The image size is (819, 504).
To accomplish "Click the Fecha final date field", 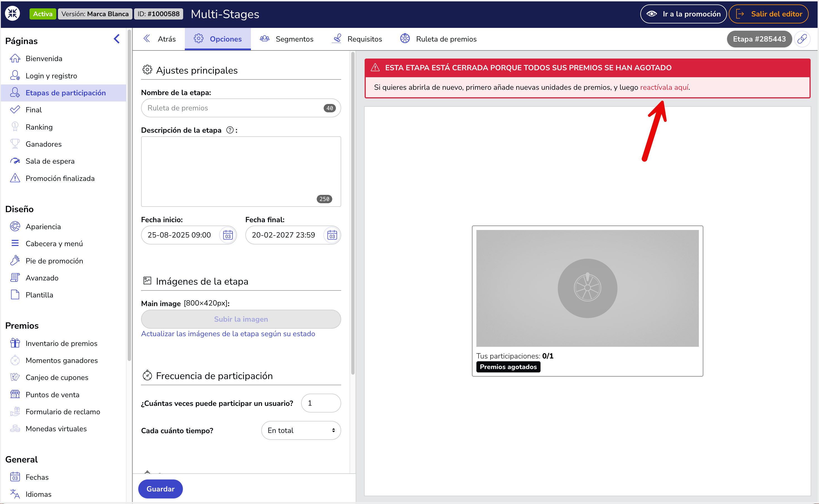I will point(293,235).
